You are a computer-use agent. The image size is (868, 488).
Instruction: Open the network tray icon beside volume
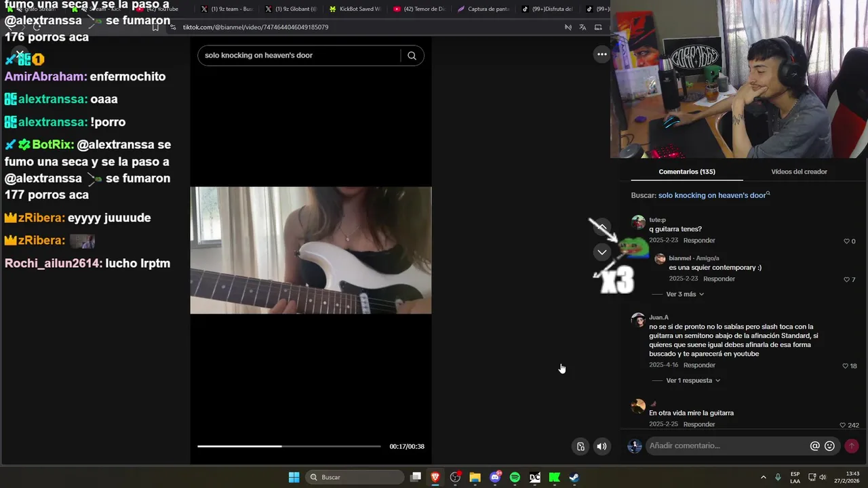click(812, 477)
